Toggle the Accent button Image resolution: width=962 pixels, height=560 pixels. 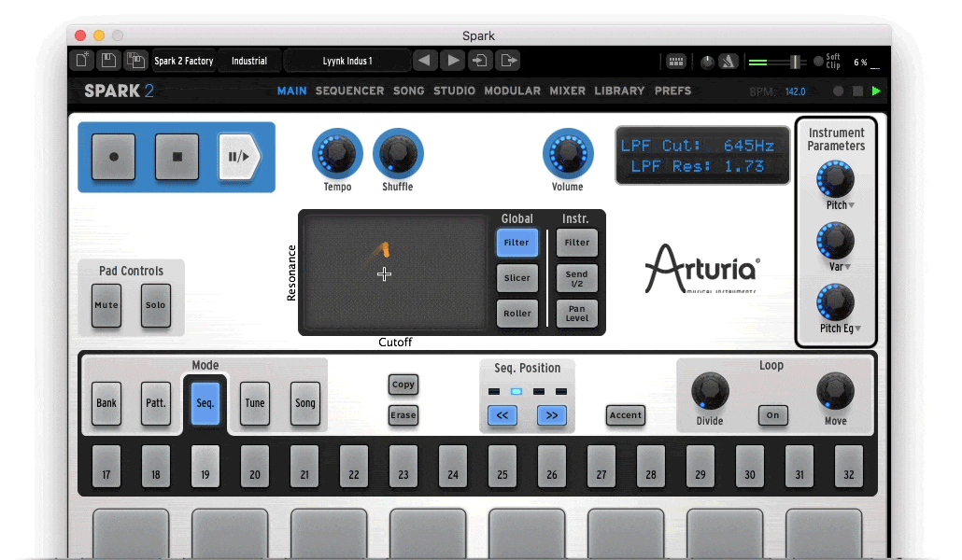point(625,415)
